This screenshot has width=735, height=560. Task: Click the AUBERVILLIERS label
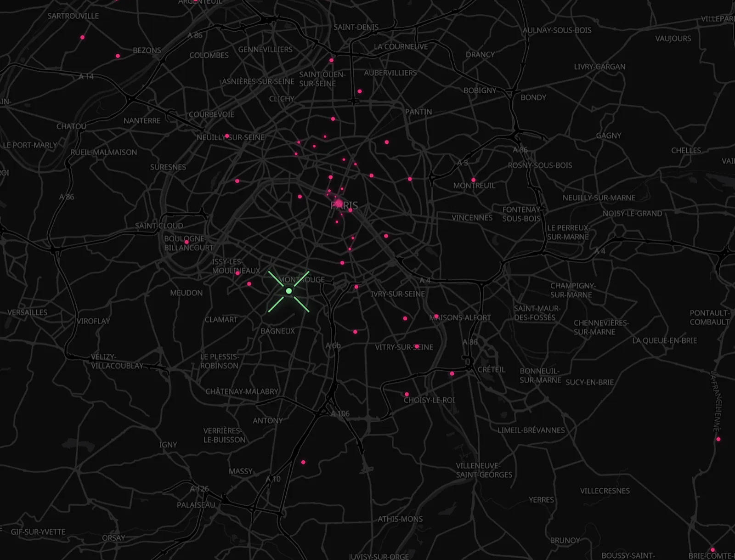tap(390, 73)
